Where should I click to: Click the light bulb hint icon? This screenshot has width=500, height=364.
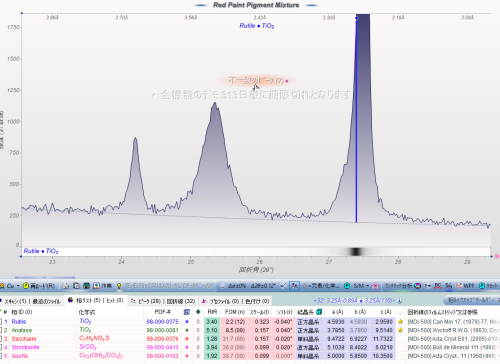point(119,286)
